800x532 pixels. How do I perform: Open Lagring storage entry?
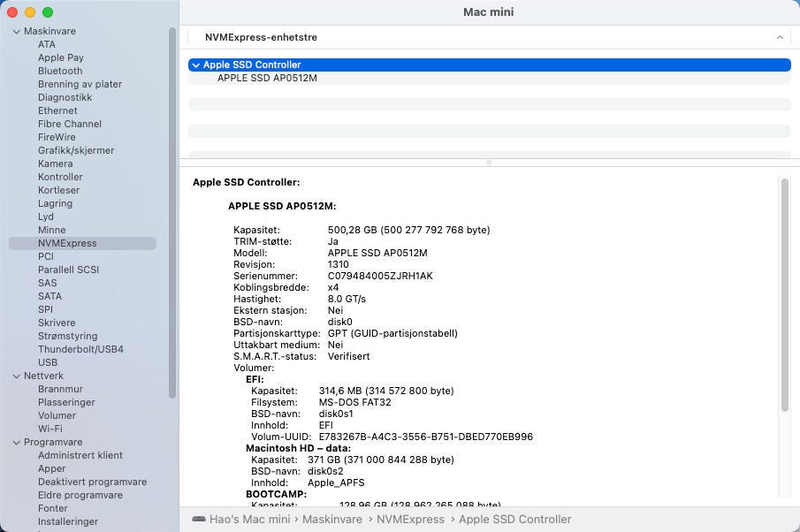[55, 203]
